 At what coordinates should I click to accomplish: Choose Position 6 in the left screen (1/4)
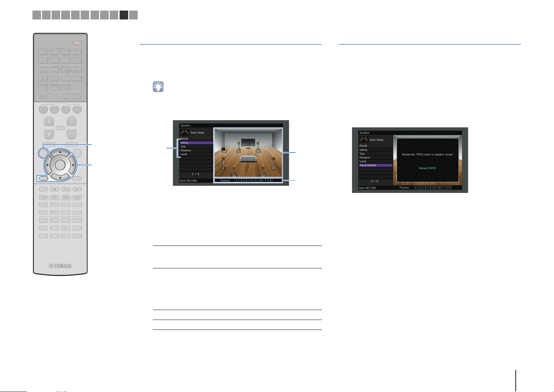(x=261, y=180)
